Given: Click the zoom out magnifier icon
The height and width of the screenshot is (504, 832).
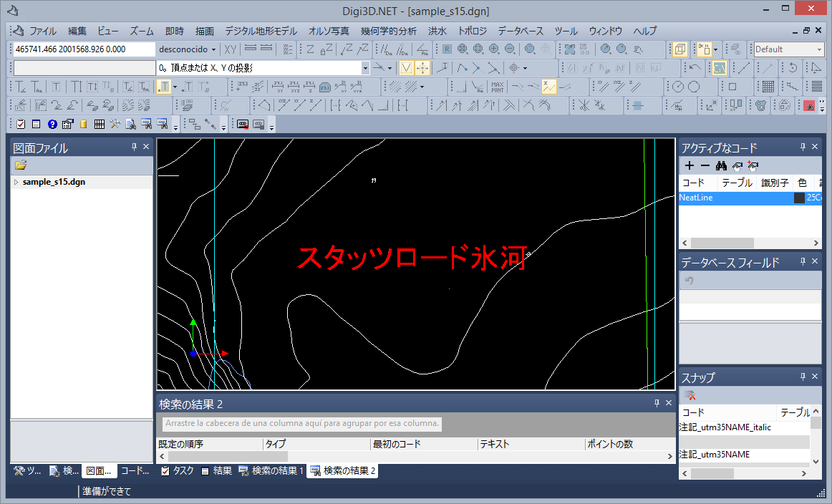Looking at the screenshot, I should [x=509, y=49].
